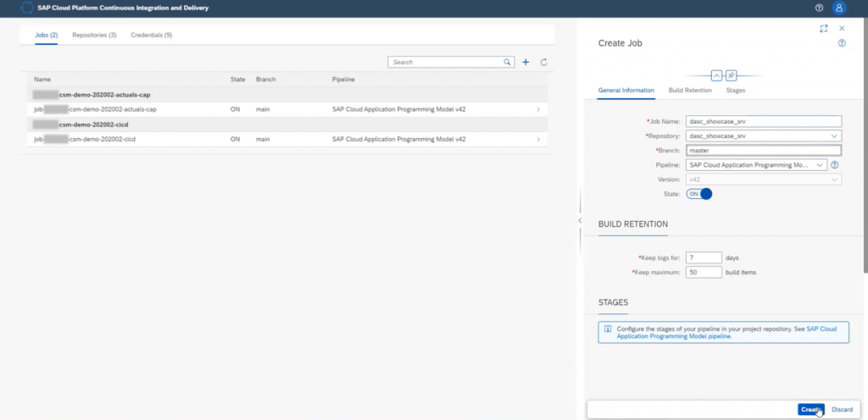Switch to the Repositories (3) tab
The image size is (868, 420).
[x=94, y=35]
